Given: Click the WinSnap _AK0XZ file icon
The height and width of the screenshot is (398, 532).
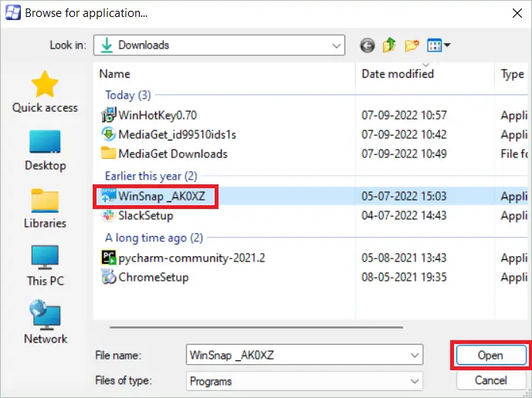Looking at the screenshot, I should pyautogui.click(x=109, y=196).
